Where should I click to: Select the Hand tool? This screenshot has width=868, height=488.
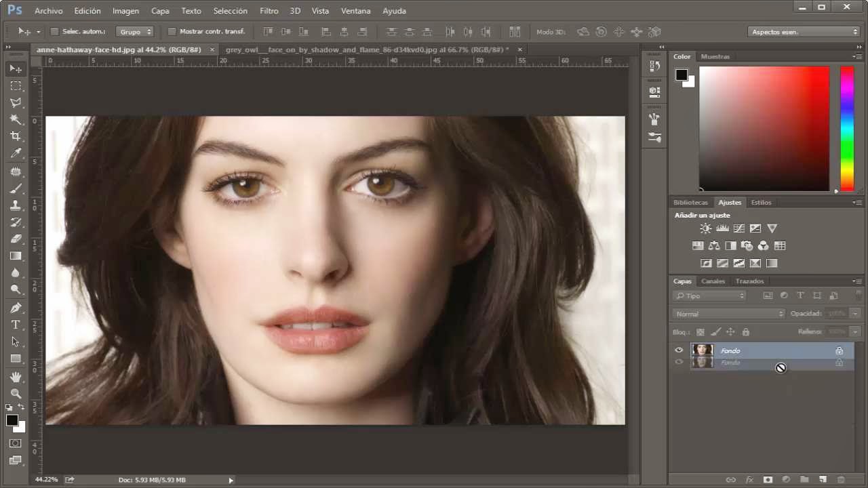coord(16,376)
